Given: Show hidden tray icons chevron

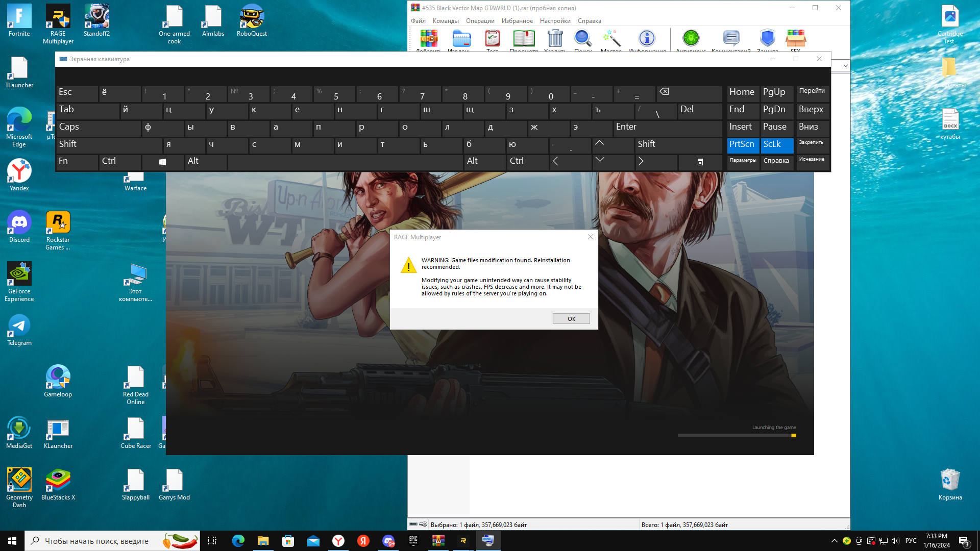Looking at the screenshot, I should pyautogui.click(x=834, y=541).
